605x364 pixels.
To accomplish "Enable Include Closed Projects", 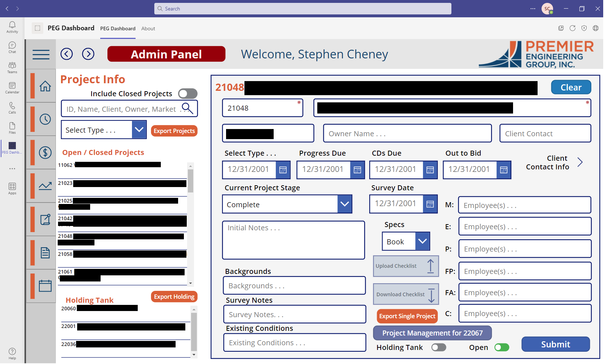I will tap(187, 93).
